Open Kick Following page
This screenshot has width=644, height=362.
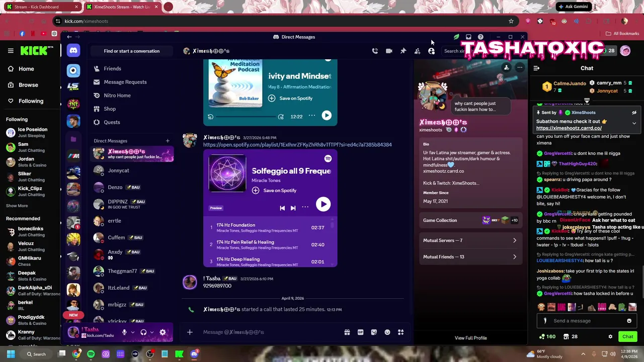pos(26,101)
